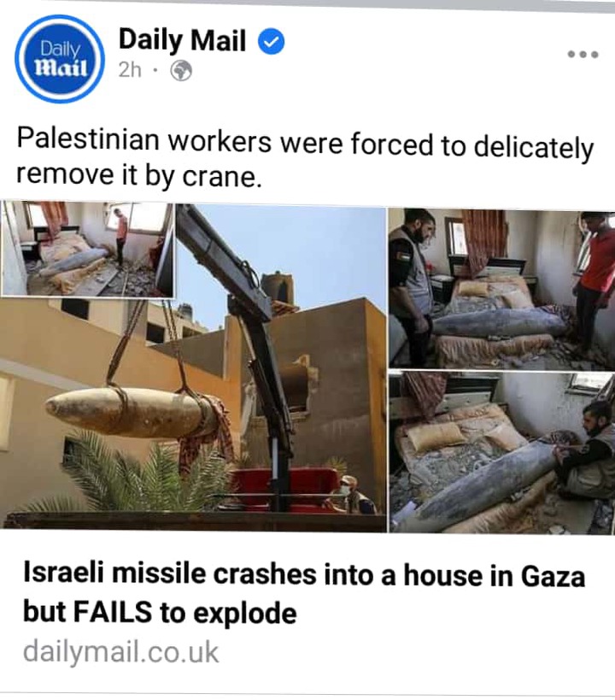Click the red truck cab in the photo

285,486
